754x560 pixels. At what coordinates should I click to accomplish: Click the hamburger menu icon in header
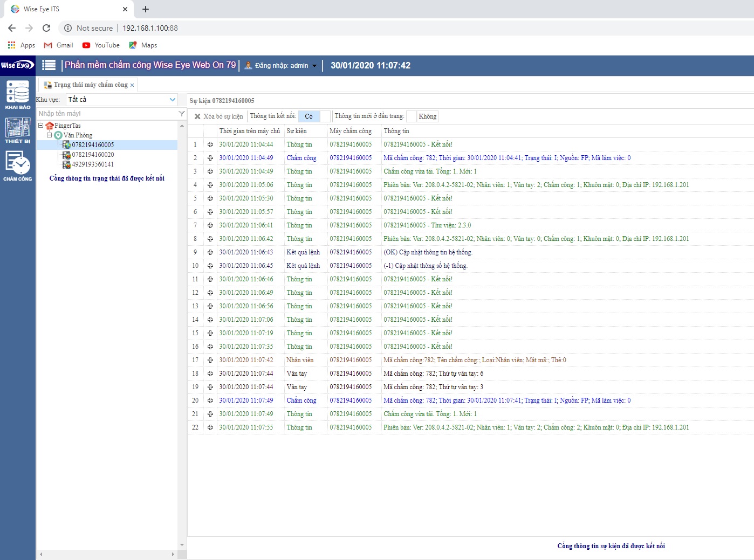(x=49, y=65)
